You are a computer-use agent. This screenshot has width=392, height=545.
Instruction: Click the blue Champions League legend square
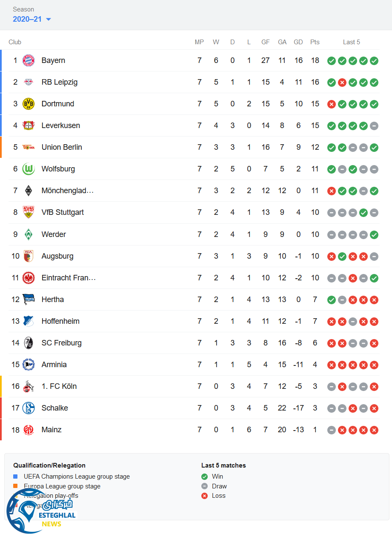(16, 477)
